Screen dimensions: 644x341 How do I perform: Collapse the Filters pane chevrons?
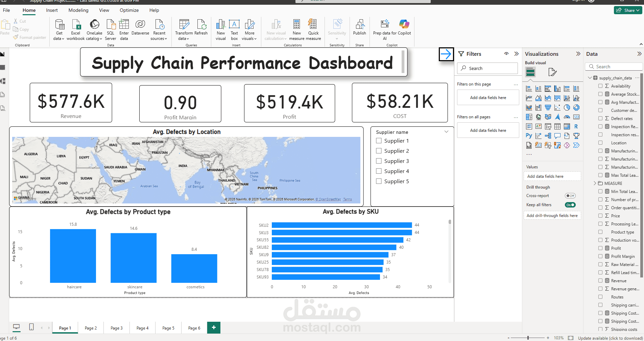516,54
